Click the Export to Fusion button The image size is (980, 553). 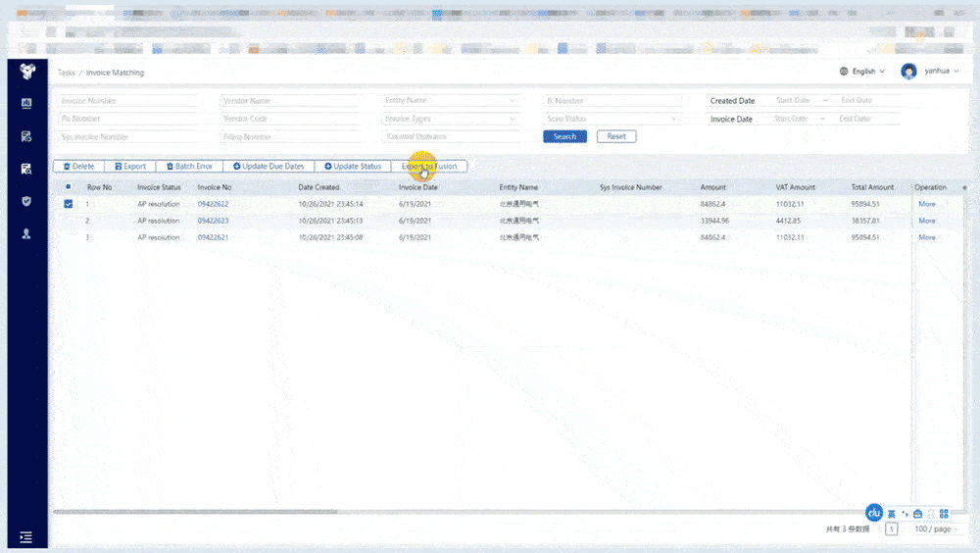coord(429,167)
